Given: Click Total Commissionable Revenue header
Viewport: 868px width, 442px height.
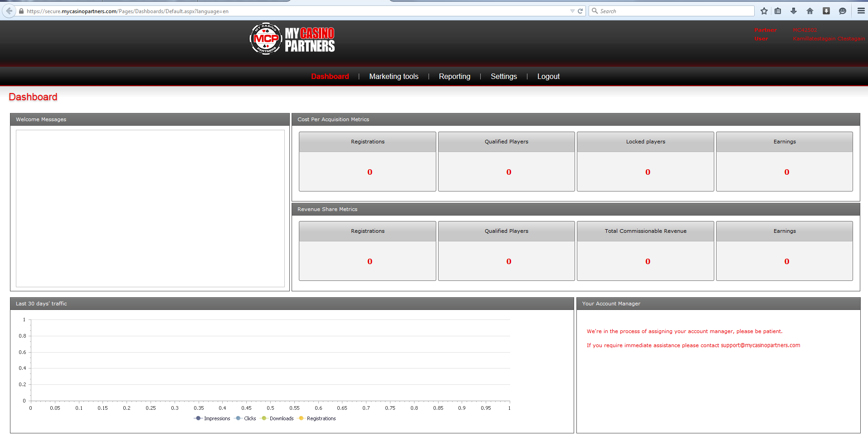Looking at the screenshot, I should [646, 231].
